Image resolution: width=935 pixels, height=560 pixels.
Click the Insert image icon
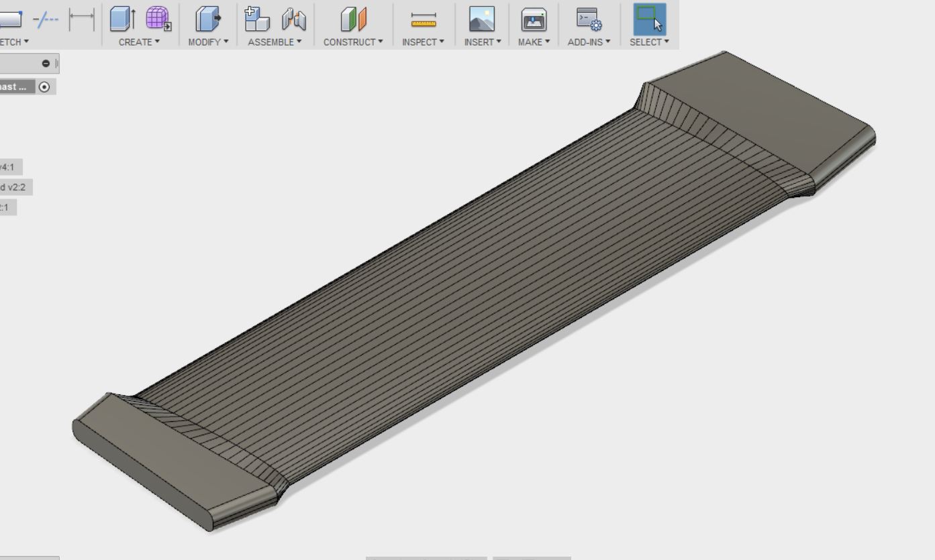tap(481, 19)
